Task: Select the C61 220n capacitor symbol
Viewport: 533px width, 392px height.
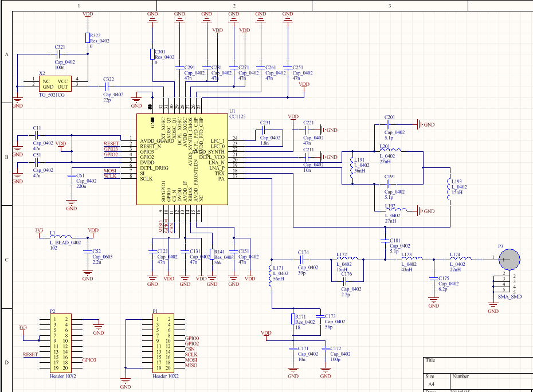Action: [72, 176]
